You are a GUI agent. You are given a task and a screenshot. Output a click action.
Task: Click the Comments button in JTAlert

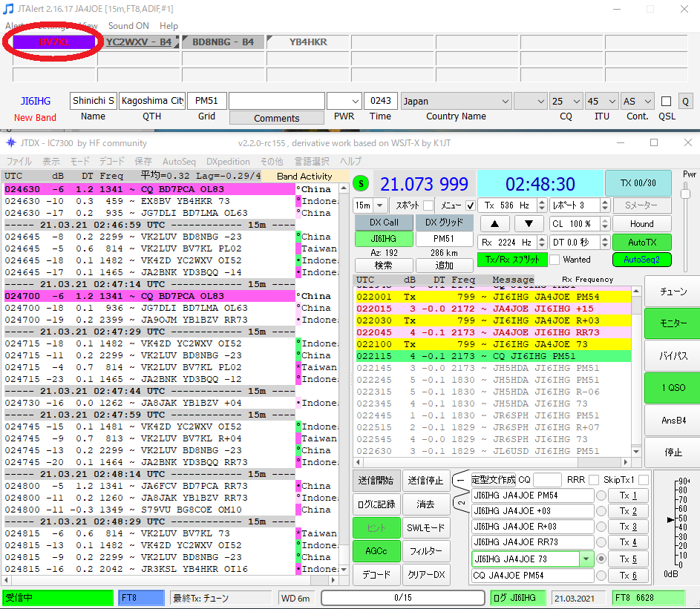point(276,118)
